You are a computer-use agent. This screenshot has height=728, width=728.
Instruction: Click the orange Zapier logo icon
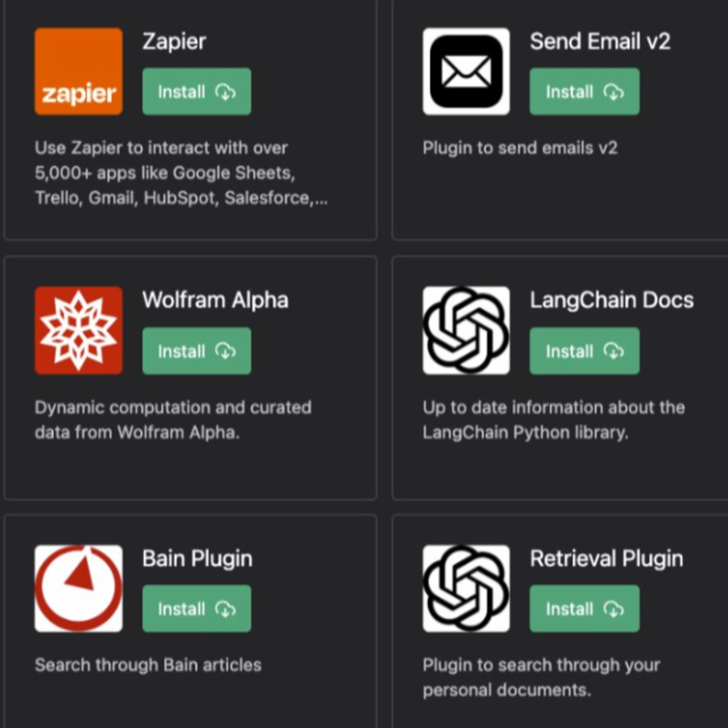[x=78, y=71]
